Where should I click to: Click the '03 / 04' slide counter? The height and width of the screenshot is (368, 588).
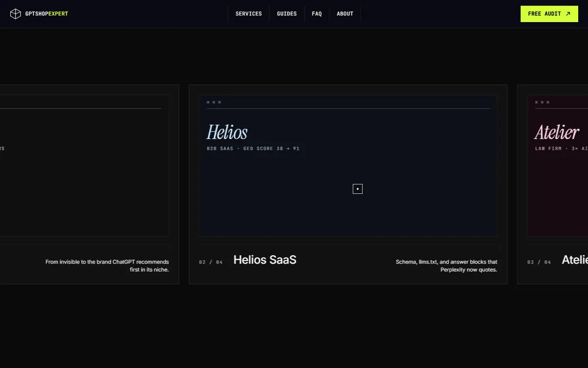(539, 262)
